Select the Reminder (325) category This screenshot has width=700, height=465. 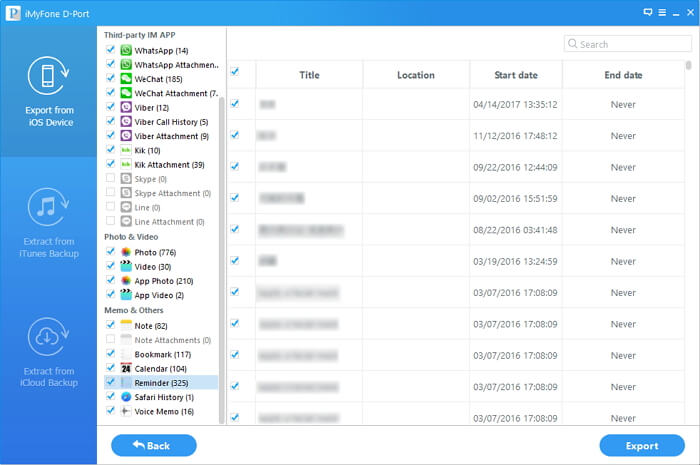[161, 382]
